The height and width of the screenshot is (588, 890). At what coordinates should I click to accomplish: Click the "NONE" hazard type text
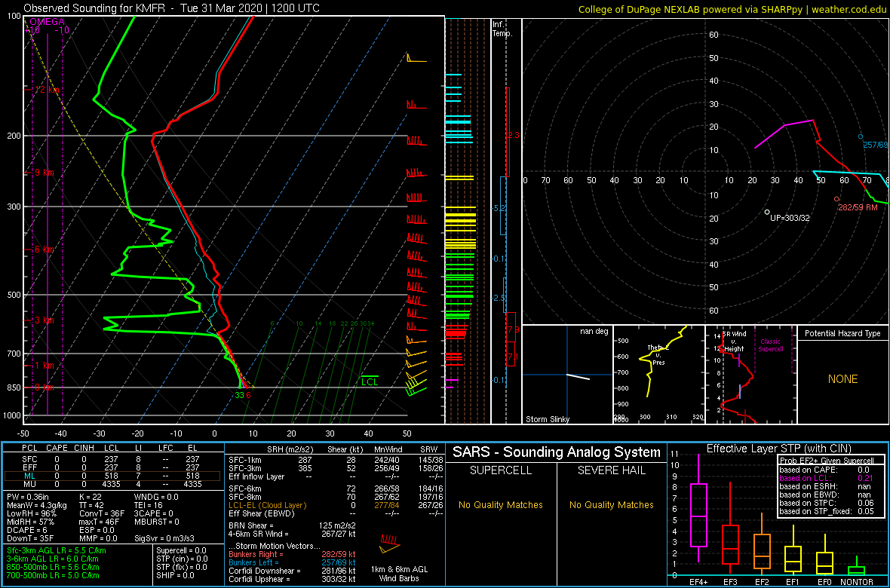coord(842,379)
